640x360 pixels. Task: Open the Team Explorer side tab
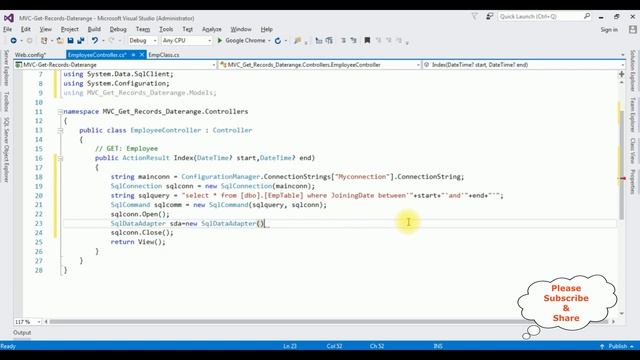633,115
